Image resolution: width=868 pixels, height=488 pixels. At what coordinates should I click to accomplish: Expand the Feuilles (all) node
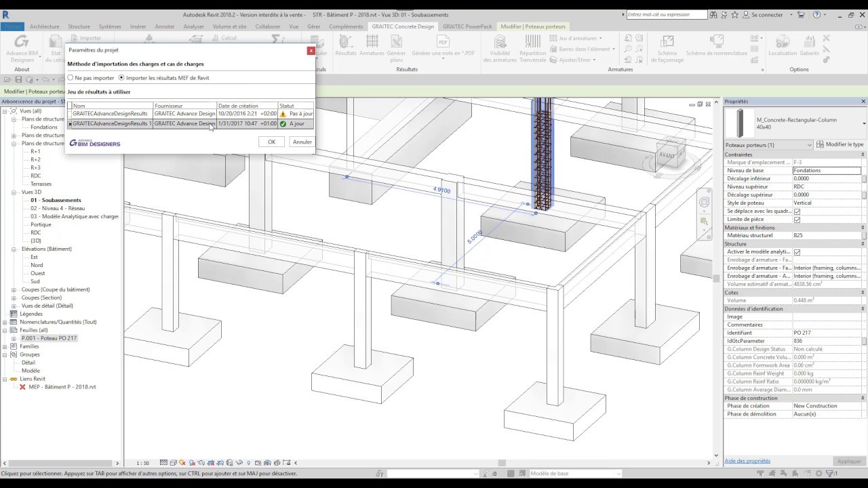[x=5, y=330]
